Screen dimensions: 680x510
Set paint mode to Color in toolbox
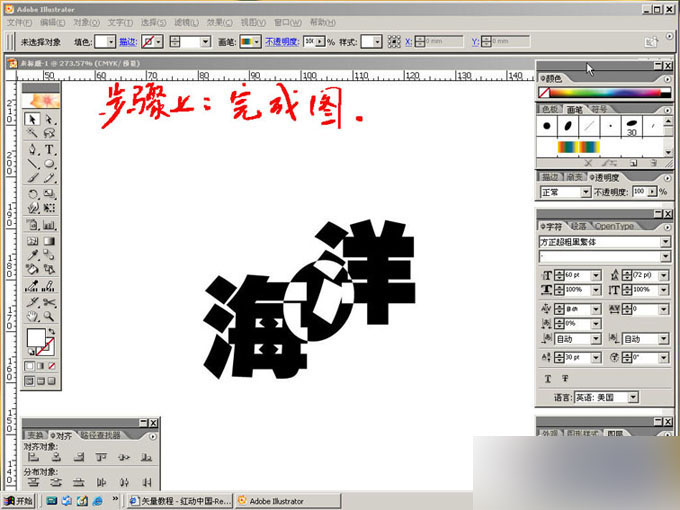pos(29,366)
